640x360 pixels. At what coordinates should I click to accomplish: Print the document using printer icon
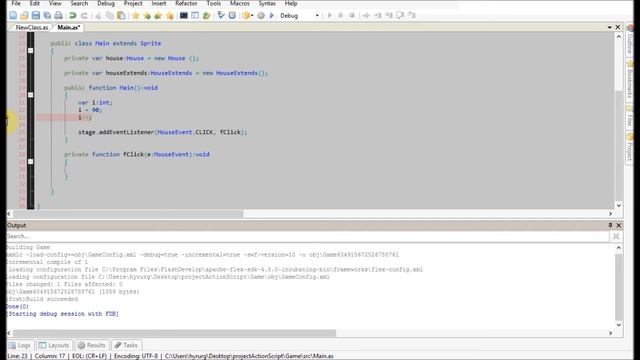coord(59,16)
